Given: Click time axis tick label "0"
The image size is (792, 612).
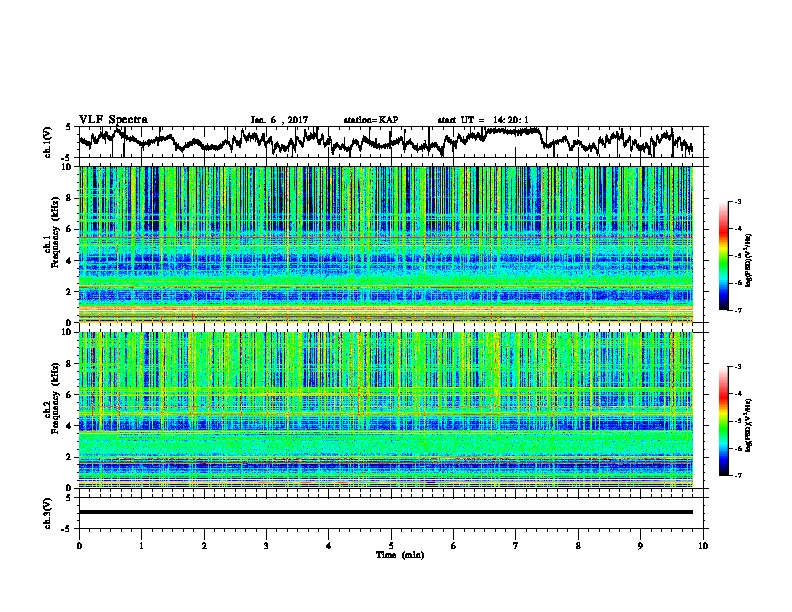Looking at the screenshot, I should pos(79,545).
